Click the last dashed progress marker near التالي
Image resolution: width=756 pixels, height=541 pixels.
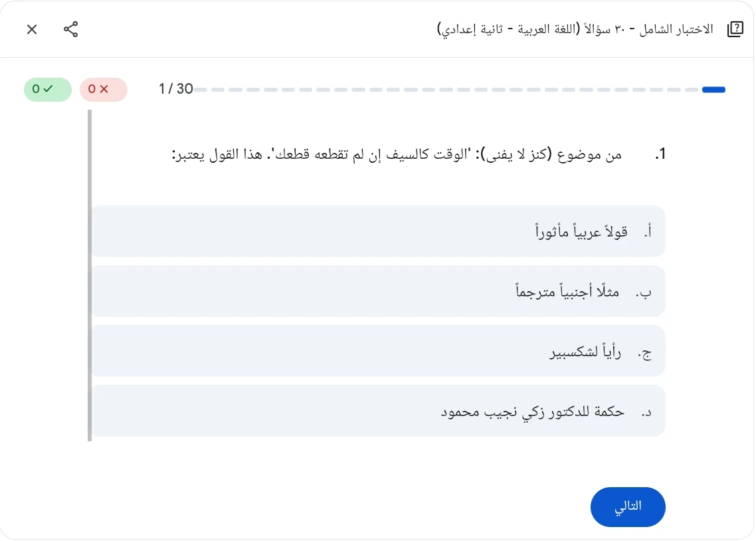click(x=691, y=89)
